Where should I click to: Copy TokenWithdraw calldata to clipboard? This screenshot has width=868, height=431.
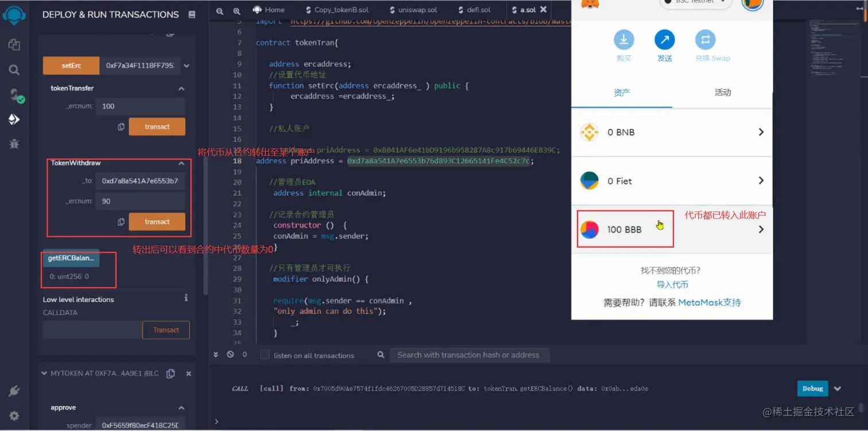pyautogui.click(x=121, y=222)
